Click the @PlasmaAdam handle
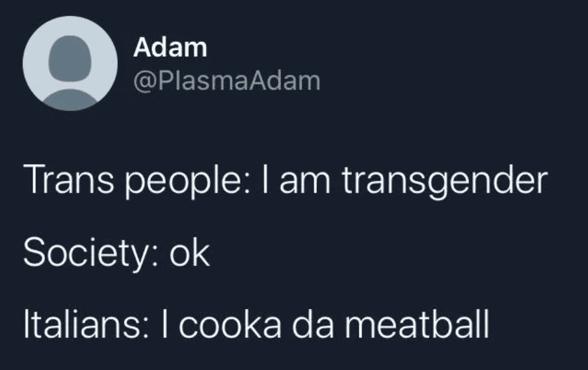 pos(227,81)
